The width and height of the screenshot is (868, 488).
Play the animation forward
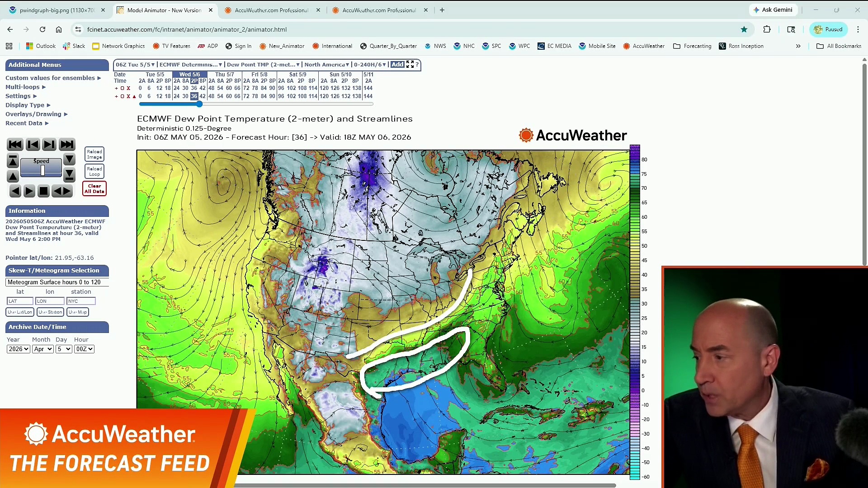click(x=29, y=191)
